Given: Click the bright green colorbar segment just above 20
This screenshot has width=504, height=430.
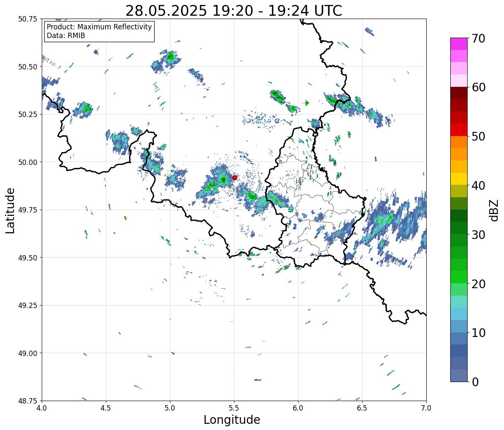Looking at the screenshot, I should click(x=459, y=277).
